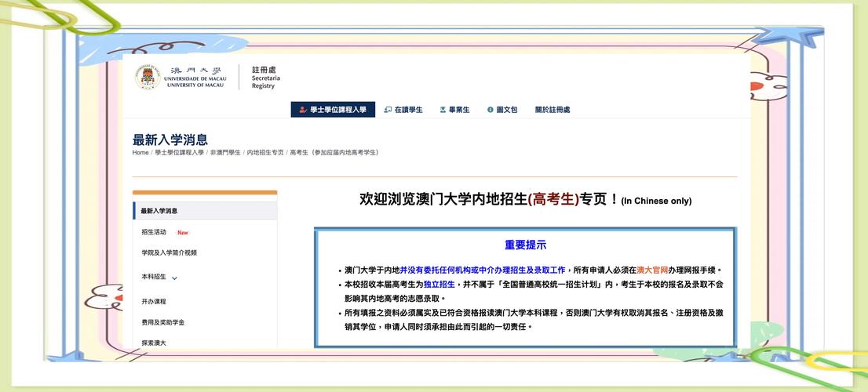Viewport: 868px width, 392px height.
Task: Open 招生活动 in the sidebar
Action: (x=154, y=231)
